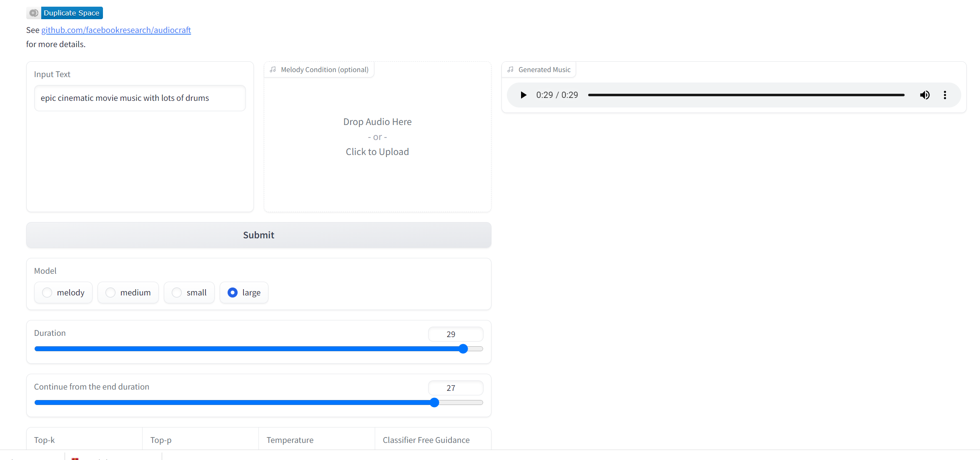Click Click to Upload in Melody Condition

click(377, 151)
